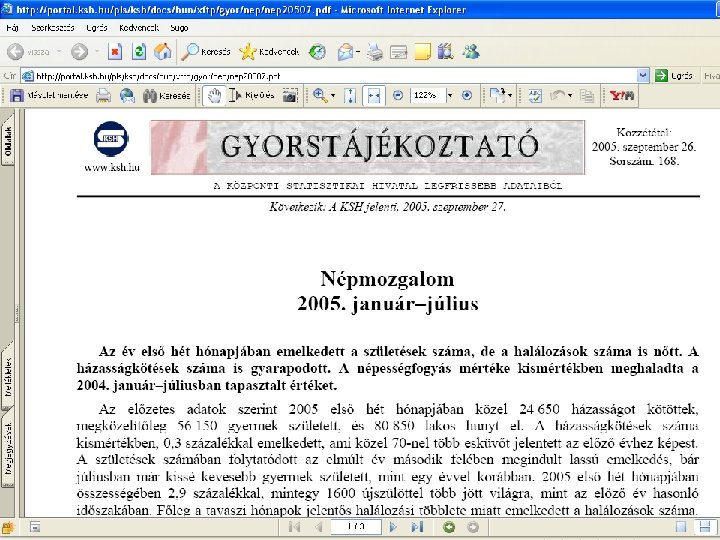Open the Fájl menu
Image resolution: width=720 pixels, height=540 pixels.
tap(12, 28)
